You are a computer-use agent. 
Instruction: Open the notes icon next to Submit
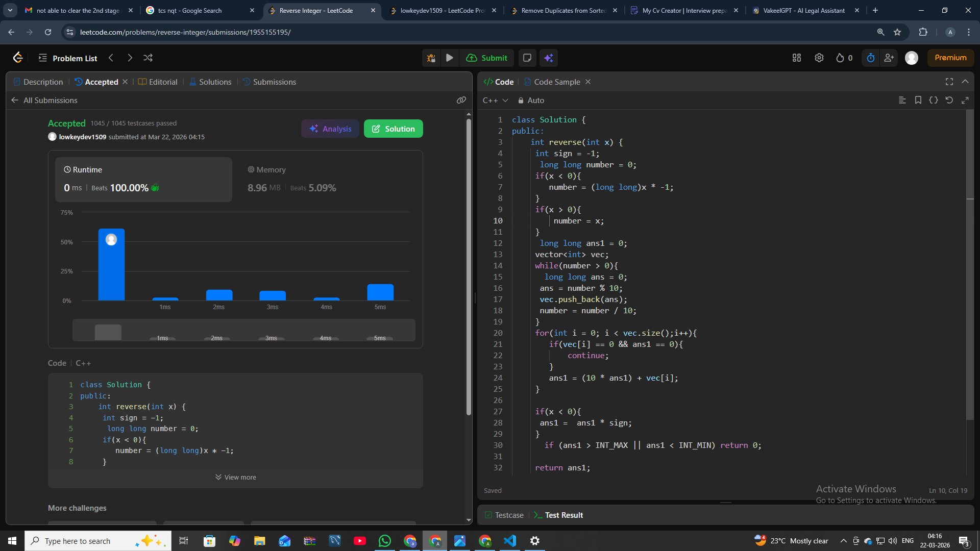pos(527,58)
